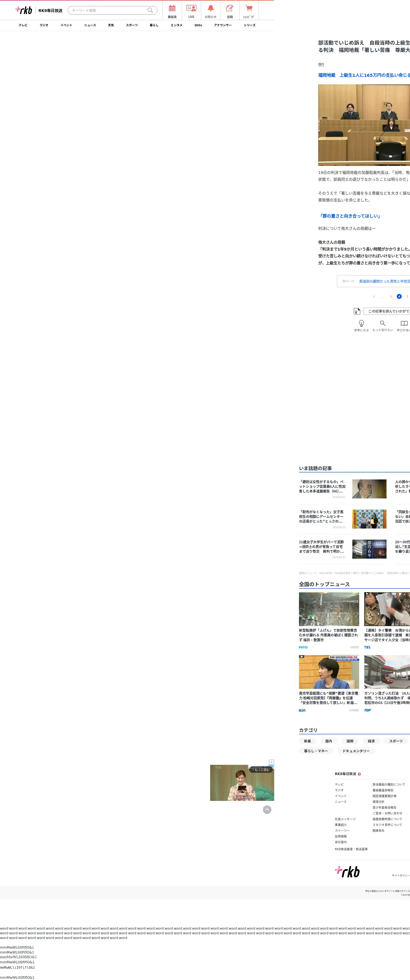Select the アナウンサー navigation menu item

223,25
